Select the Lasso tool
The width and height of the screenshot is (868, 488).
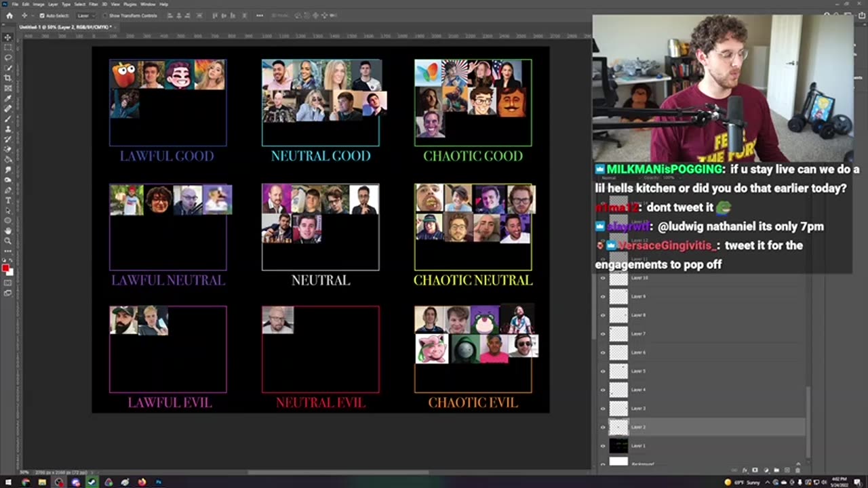7,57
